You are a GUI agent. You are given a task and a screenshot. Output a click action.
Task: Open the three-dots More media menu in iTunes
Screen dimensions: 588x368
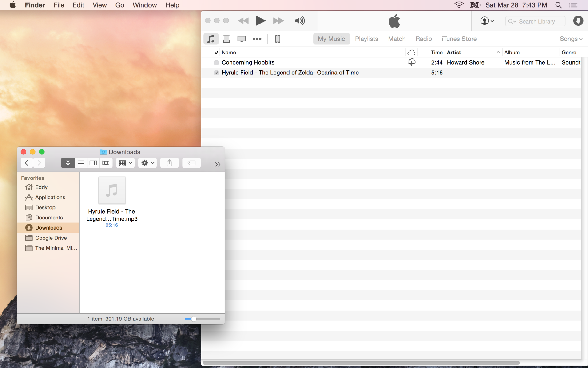257,39
